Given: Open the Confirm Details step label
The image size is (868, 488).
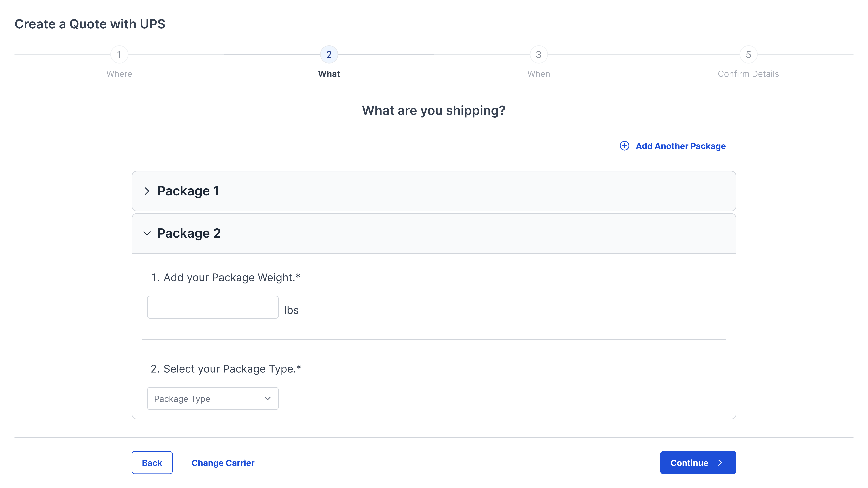Looking at the screenshot, I should click(748, 74).
